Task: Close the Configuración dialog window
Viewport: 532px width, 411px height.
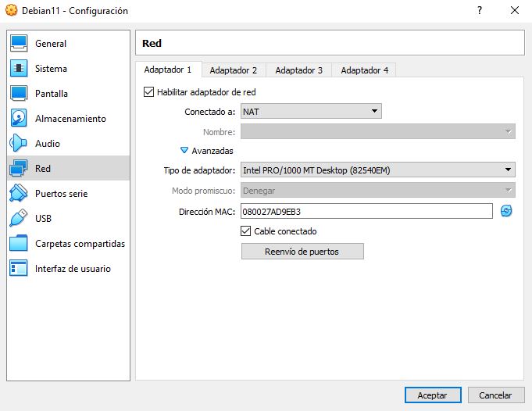Action: [515, 10]
